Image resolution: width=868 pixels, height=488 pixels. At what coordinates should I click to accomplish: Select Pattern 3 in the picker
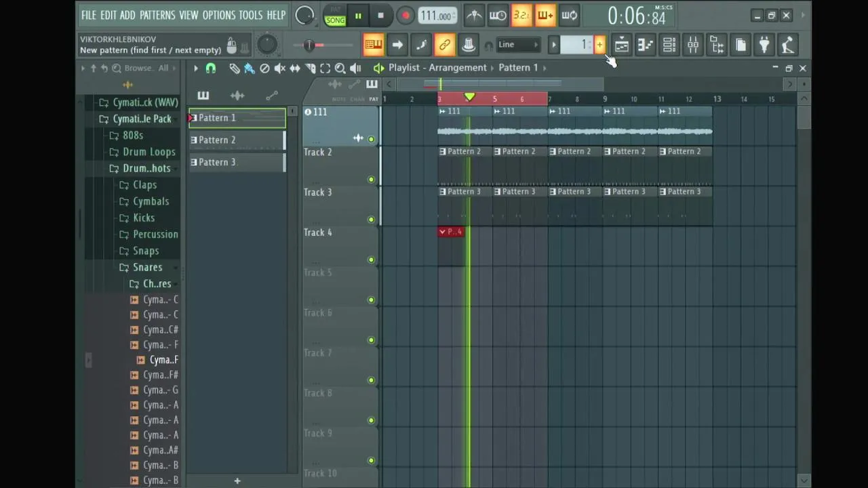pyautogui.click(x=237, y=163)
